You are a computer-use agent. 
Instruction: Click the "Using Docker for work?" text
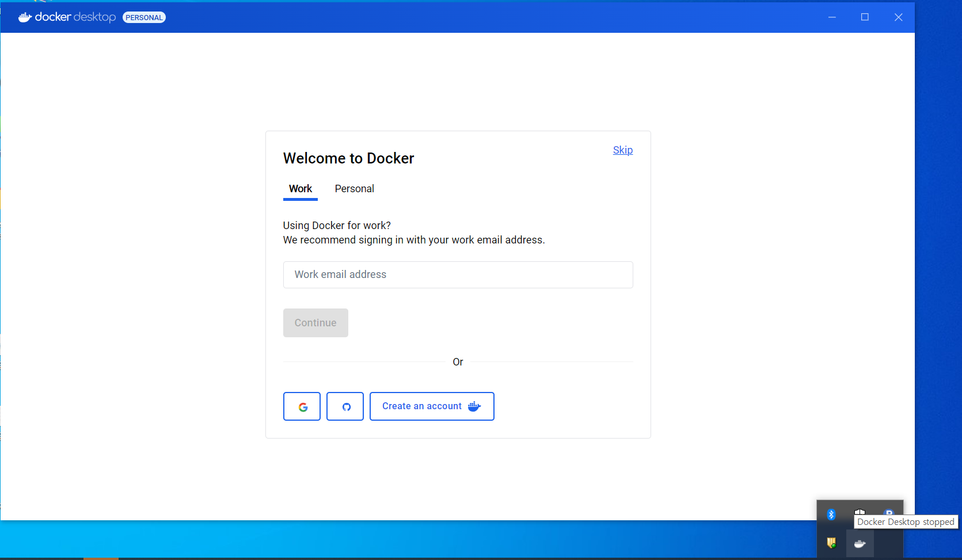(x=337, y=226)
